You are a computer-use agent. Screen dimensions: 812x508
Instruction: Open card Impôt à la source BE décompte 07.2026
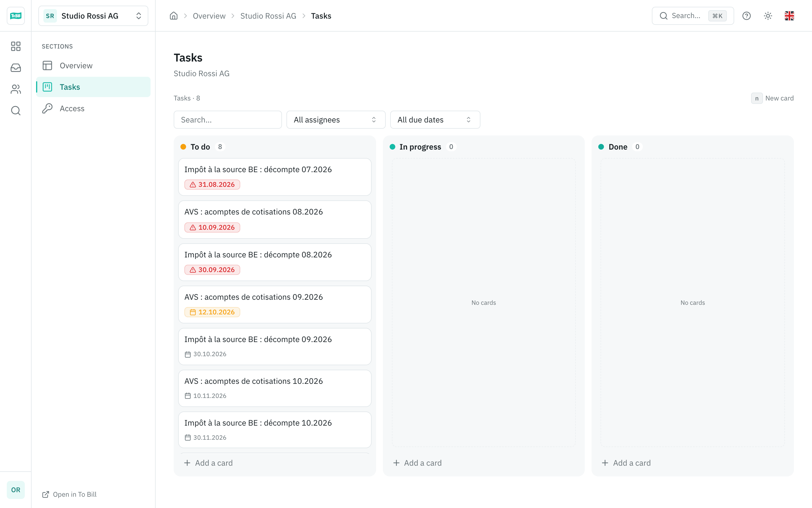click(x=275, y=177)
